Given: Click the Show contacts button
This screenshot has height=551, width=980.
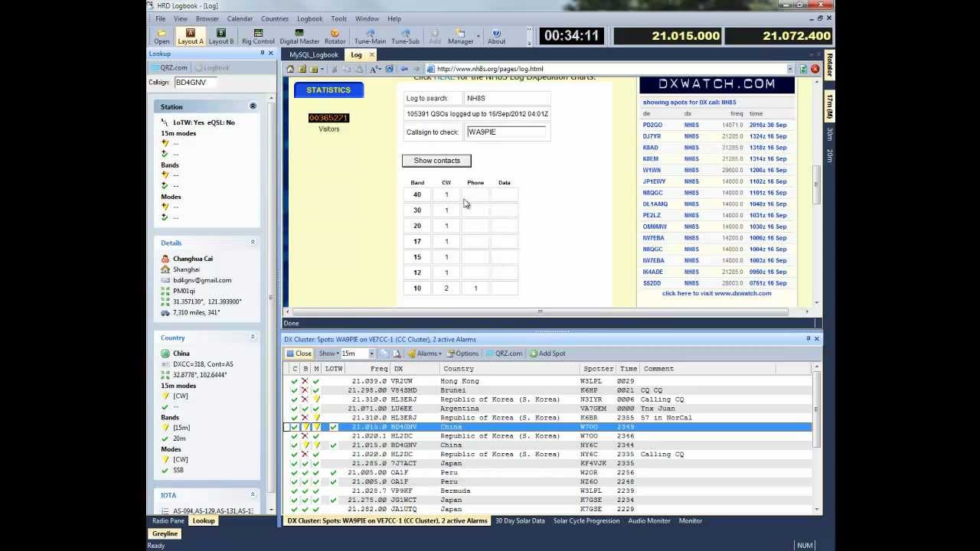Looking at the screenshot, I should 436,161.
